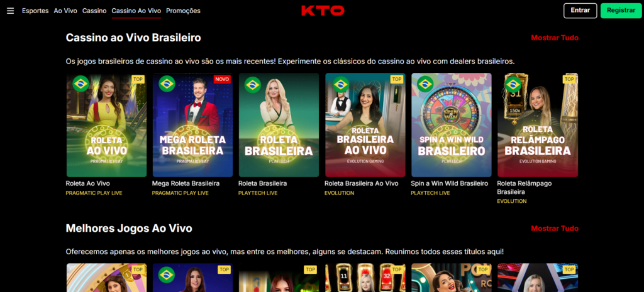
Task: Click Brazil flag on Spin a Win Wild
Action: pos(426,84)
